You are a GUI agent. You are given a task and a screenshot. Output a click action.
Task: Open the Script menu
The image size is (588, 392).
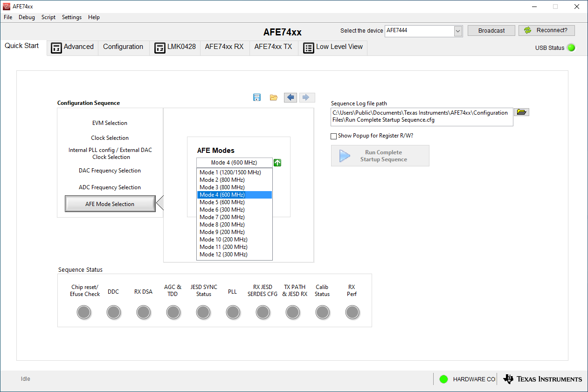coord(48,17)
